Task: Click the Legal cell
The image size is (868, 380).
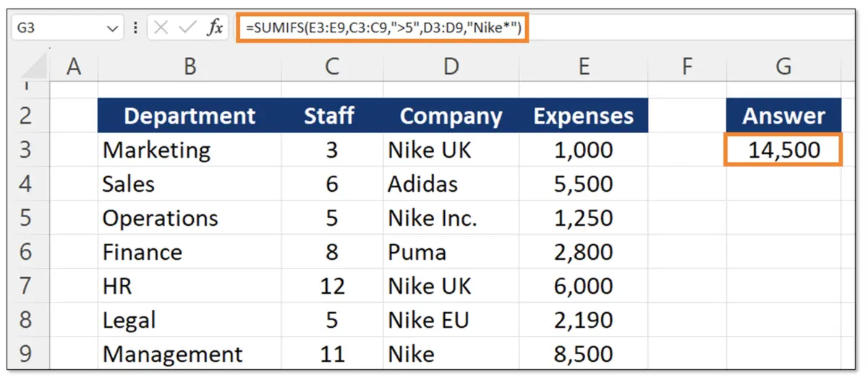Action: coord(190,320)
